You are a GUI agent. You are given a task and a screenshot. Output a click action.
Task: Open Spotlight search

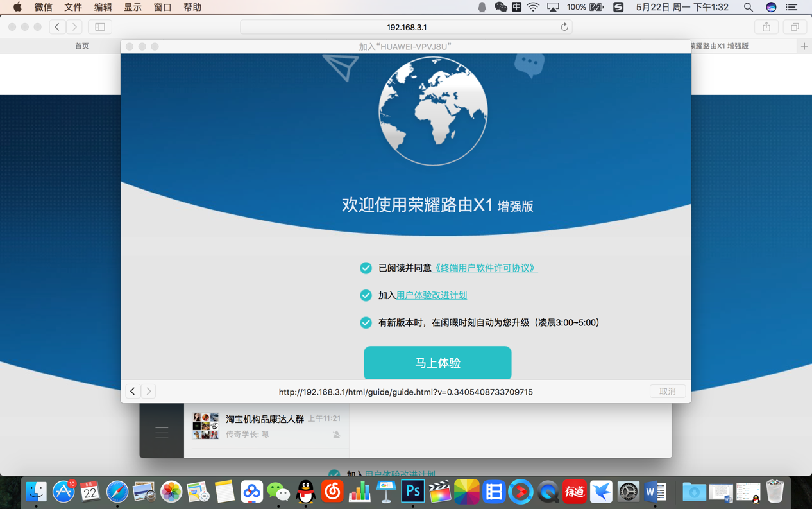[x=749, y=7]
